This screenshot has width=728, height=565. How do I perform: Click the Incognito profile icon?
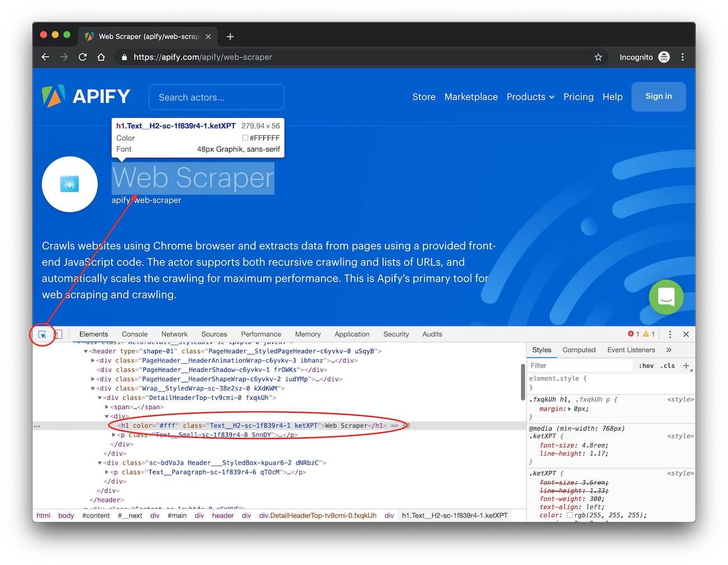click(x=664, y=57)
